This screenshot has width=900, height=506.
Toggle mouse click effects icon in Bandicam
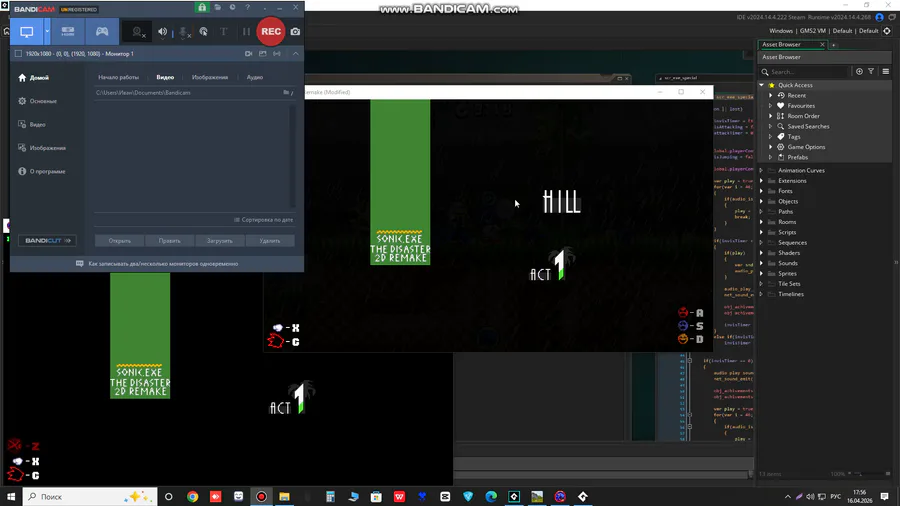click(x=204, y=32)
